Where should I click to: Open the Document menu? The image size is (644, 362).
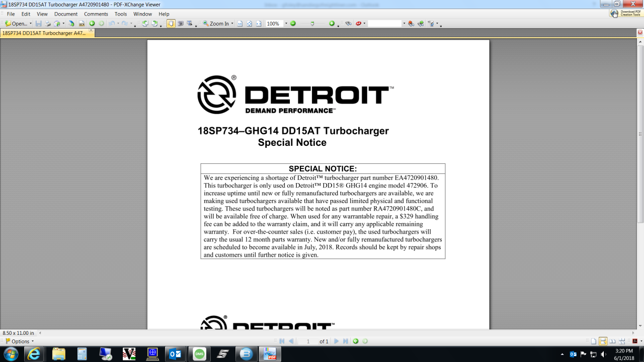pyautogui.click(x=66, y=14)
